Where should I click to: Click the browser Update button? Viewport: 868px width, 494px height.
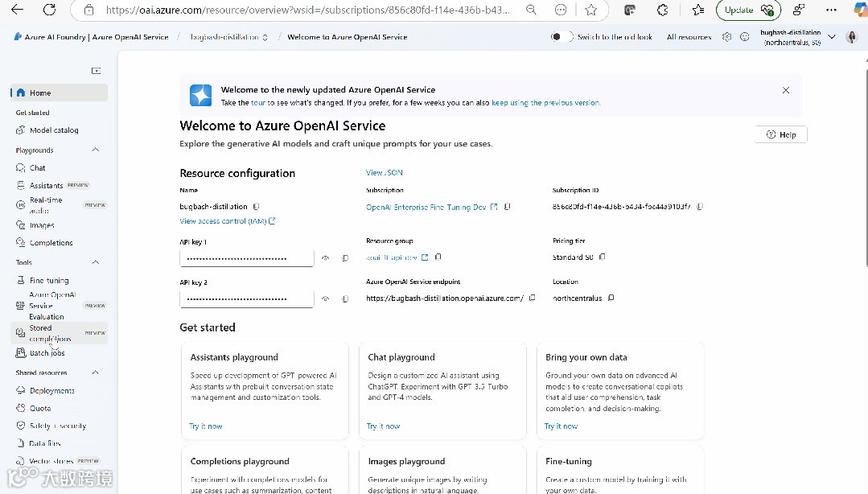point(748,10)
